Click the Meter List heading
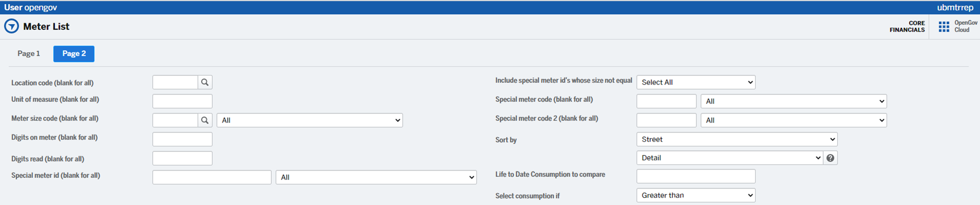 [46, 26]
